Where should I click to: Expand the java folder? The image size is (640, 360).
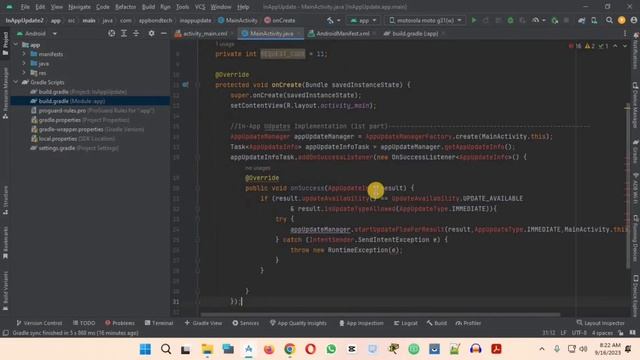coord(24,63)
